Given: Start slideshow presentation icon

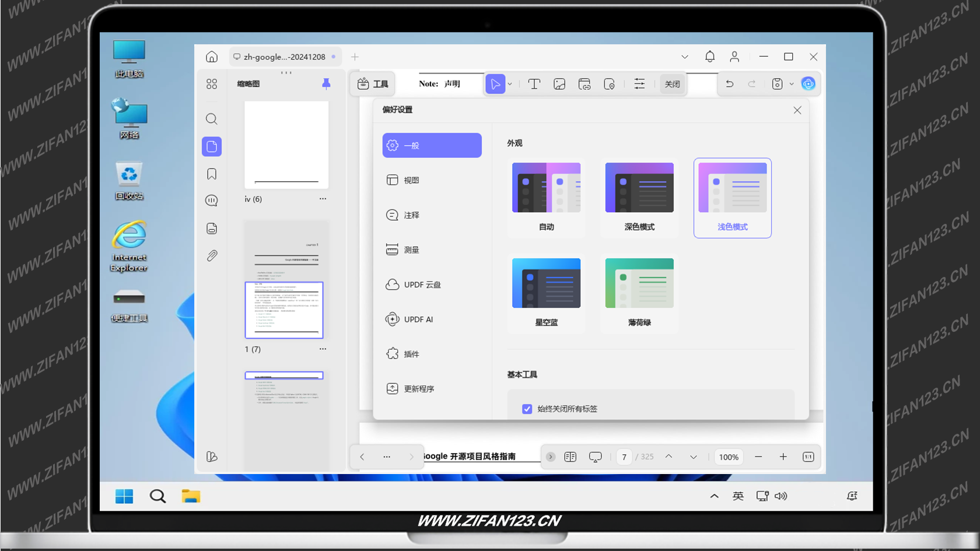Looking at the screenshot, I should pyautogui.click(x=596, y=457).
